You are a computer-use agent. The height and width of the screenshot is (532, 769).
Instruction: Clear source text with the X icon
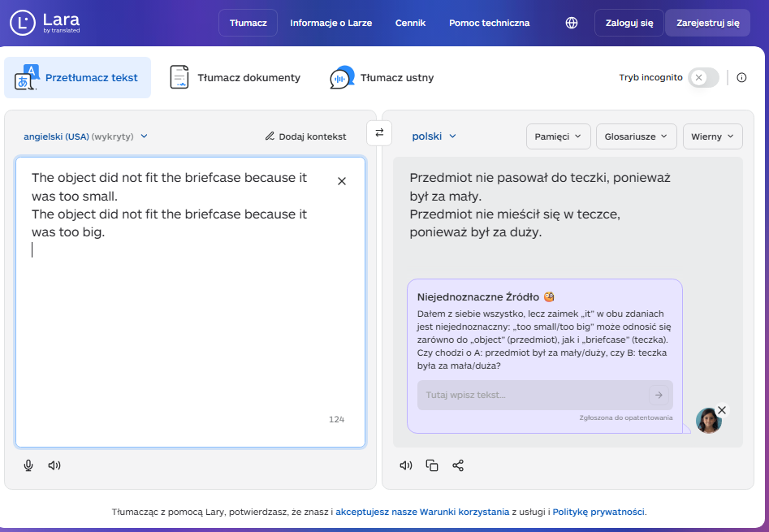coord(342,181)
